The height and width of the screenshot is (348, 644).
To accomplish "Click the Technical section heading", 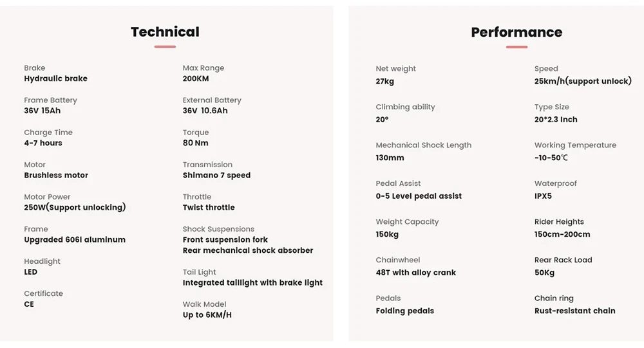I will 165,32.
